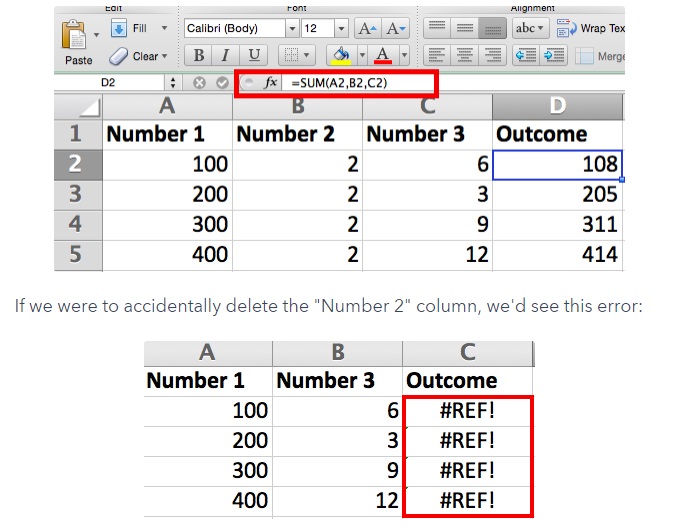Viewport: 693px width, 527px height.
Task: Click the cell showing 311
Action: click(x=557, y=225)
